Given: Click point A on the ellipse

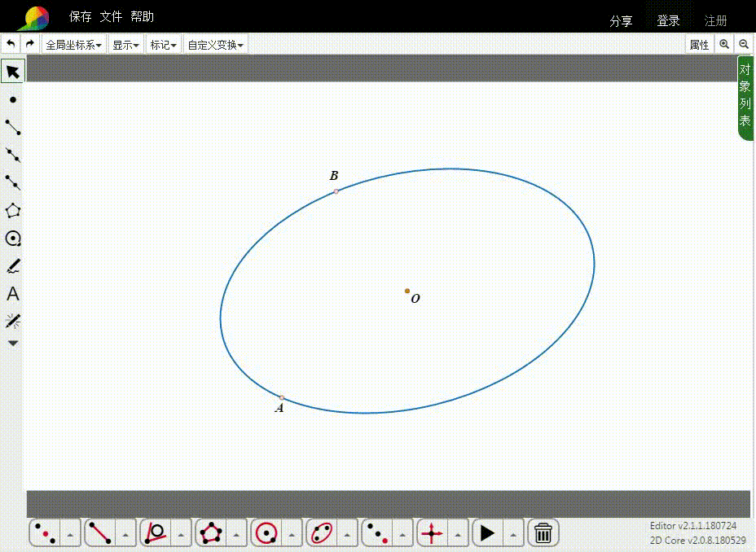Looking at the screenshot, I should coord(282,398).
